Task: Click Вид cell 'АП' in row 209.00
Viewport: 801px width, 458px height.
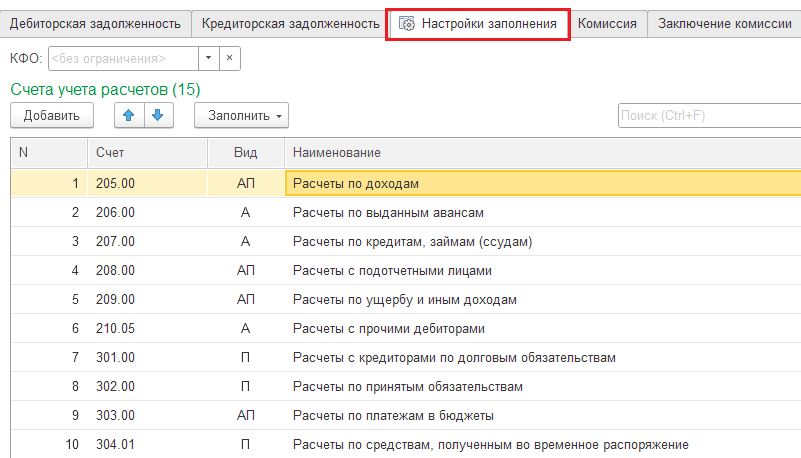Action: [246, 300]
